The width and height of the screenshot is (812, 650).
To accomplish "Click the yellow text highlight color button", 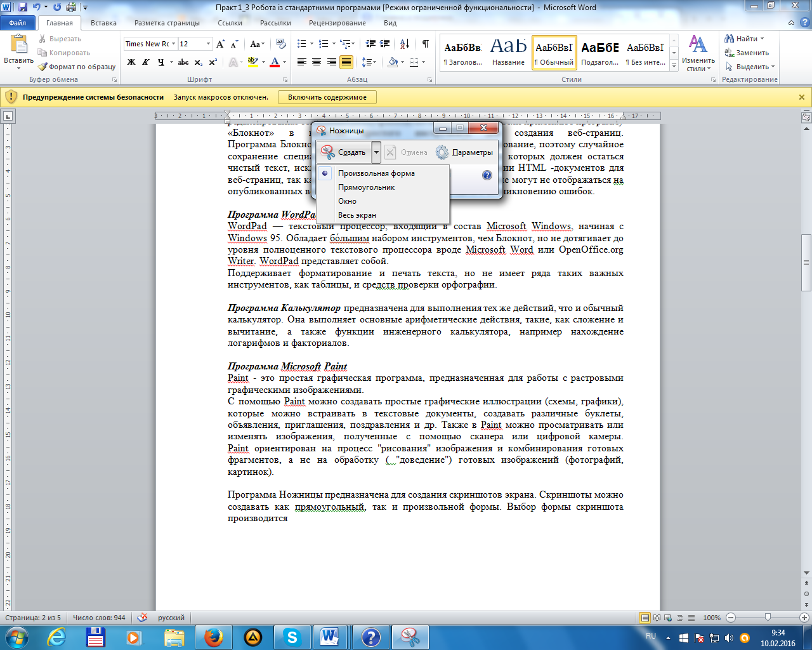I will click(252, 62).
